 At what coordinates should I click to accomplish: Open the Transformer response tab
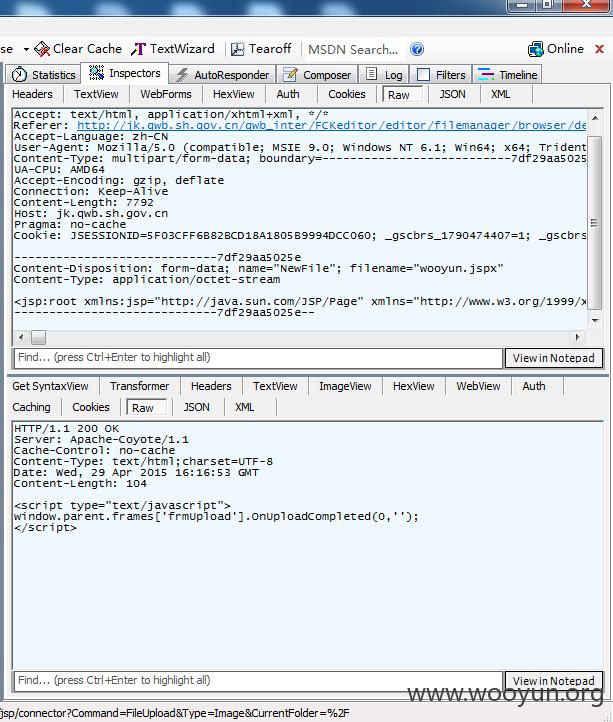pyautogui.click(x=139, y=386)
